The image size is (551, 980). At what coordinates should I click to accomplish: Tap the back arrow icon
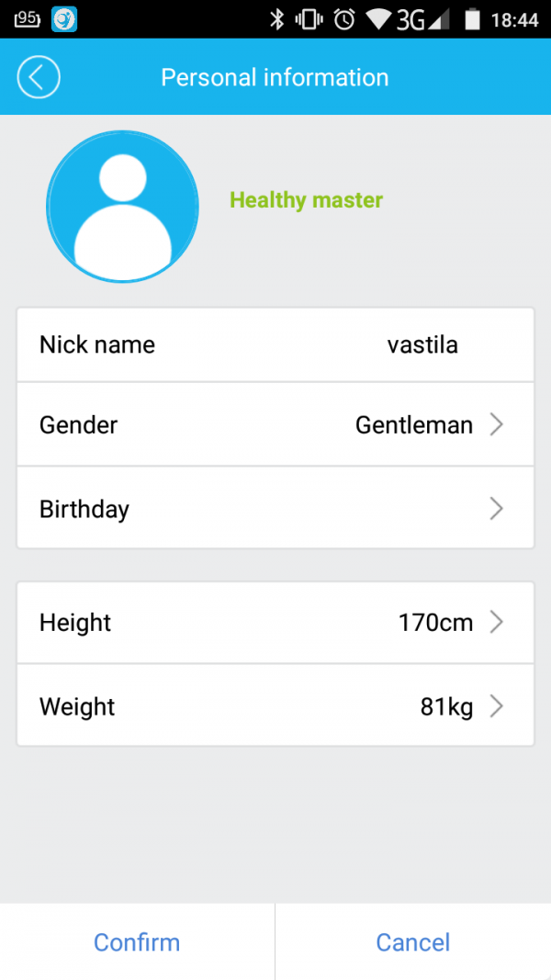(x=38, y=77)
